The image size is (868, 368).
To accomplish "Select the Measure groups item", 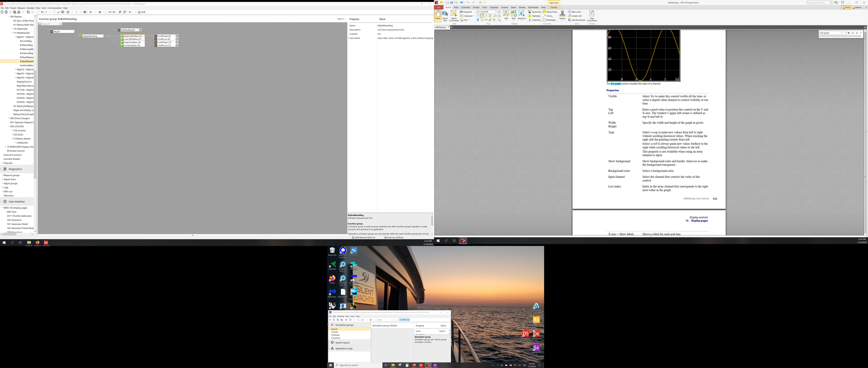I will click(x=11, y=175).
